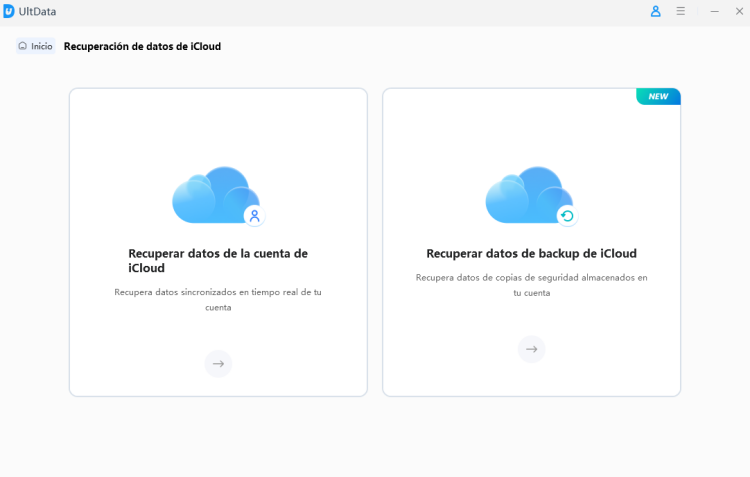This screenshot has width=750, height=477.
Task: Click the iCloud account cloud icon
Action: tap(218, 195)
